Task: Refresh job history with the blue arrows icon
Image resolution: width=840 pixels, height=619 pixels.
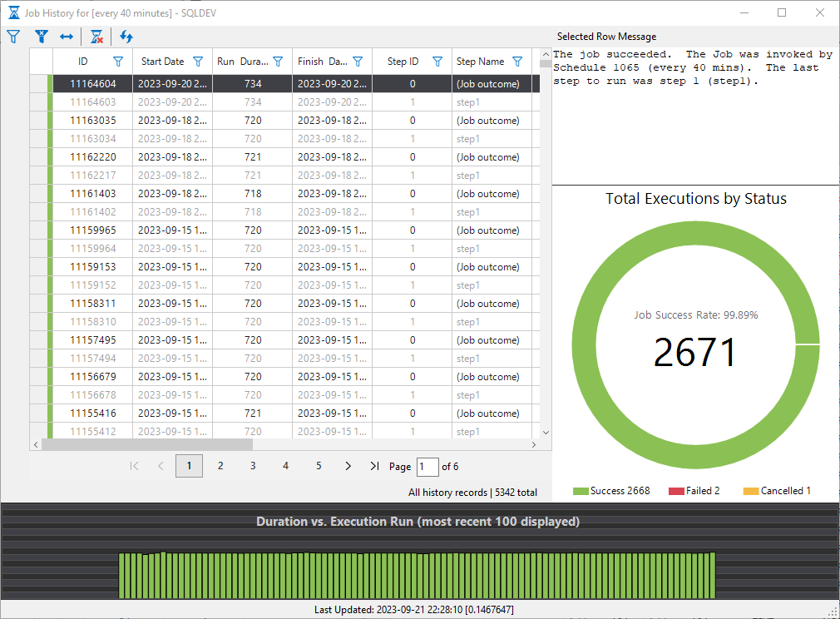Action: (126, 37)
